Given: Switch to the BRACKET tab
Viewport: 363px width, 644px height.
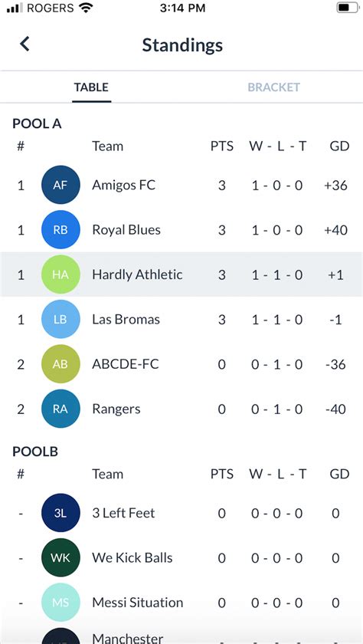Looking at the screenshot, I should (x=273, y=87).
